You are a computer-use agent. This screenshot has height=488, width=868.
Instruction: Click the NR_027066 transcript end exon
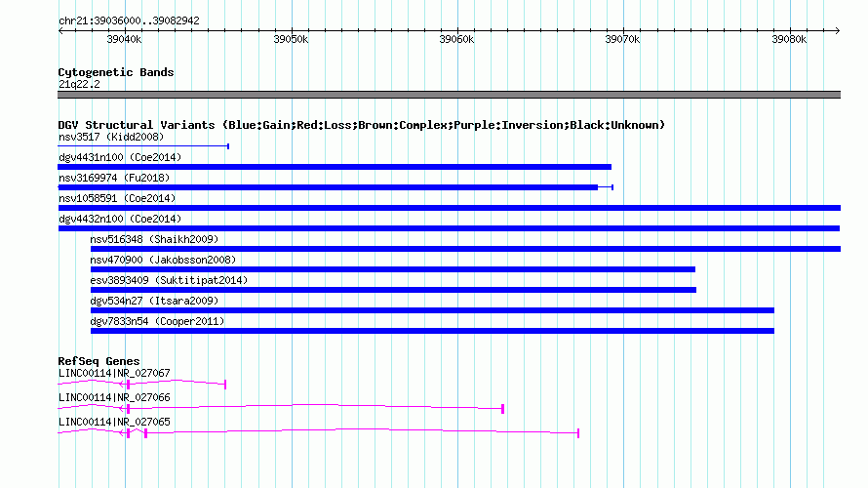point(502,409)
